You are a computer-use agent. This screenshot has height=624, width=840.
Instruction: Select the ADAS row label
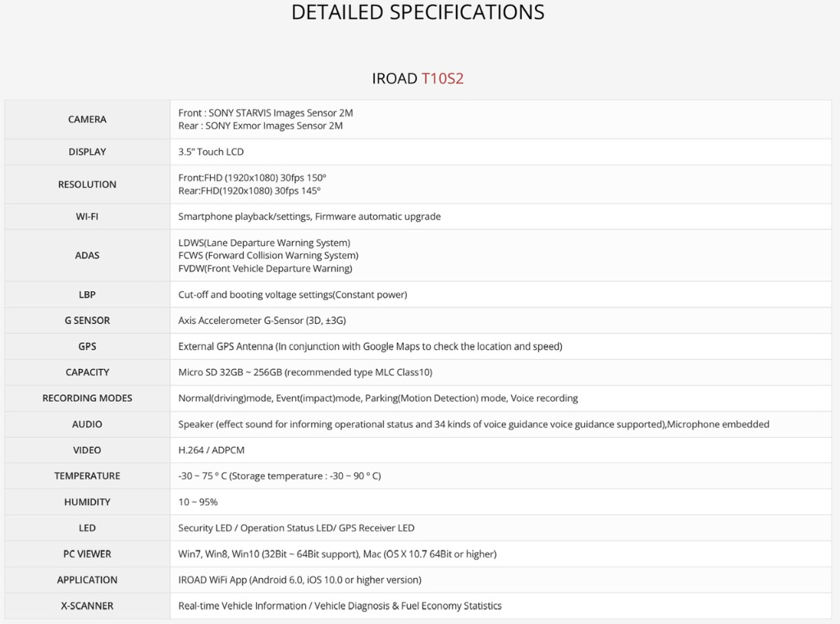tap(87, 256)
